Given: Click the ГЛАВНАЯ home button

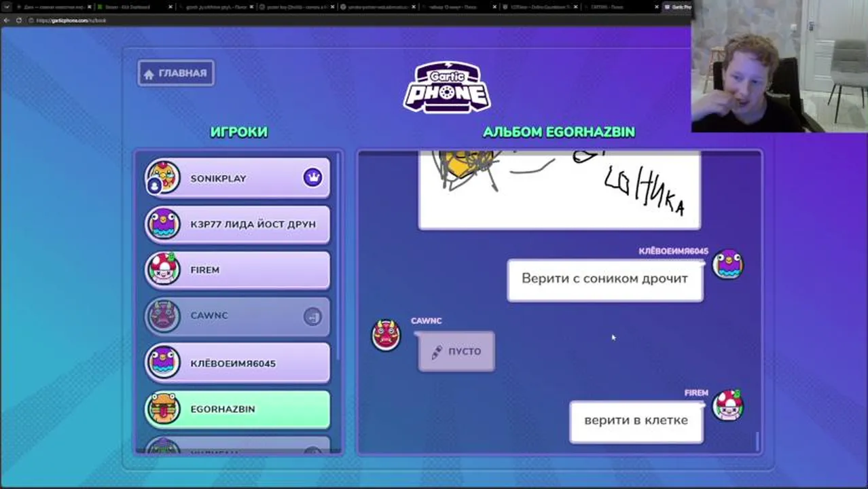Looking at the screenshot, I should pyautogui.click(x=176, y=73).
